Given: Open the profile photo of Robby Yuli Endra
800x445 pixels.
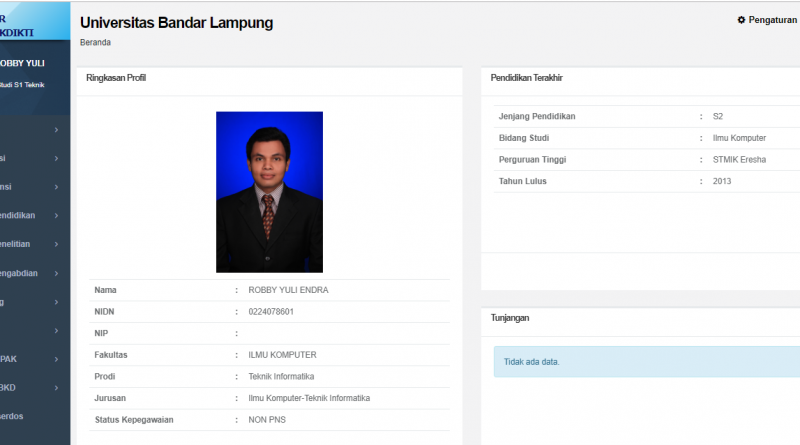Looking at the screenshot, I should [269, 192].
